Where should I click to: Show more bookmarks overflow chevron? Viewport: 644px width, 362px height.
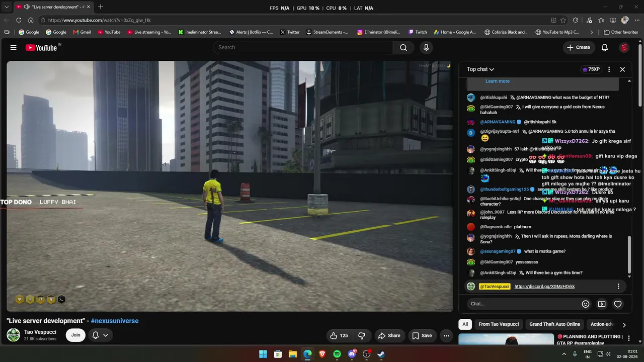coord(592,32)
